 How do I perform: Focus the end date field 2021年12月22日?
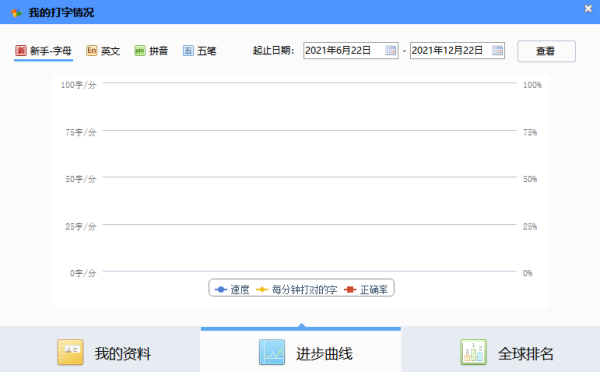click(457, 51)
